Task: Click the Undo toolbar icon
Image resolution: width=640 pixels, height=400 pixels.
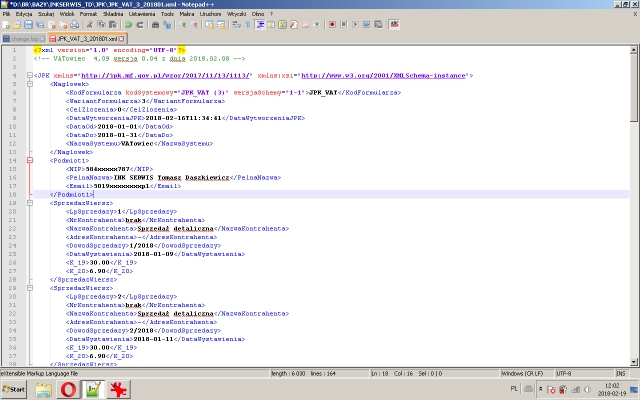Action: (127, 27)
